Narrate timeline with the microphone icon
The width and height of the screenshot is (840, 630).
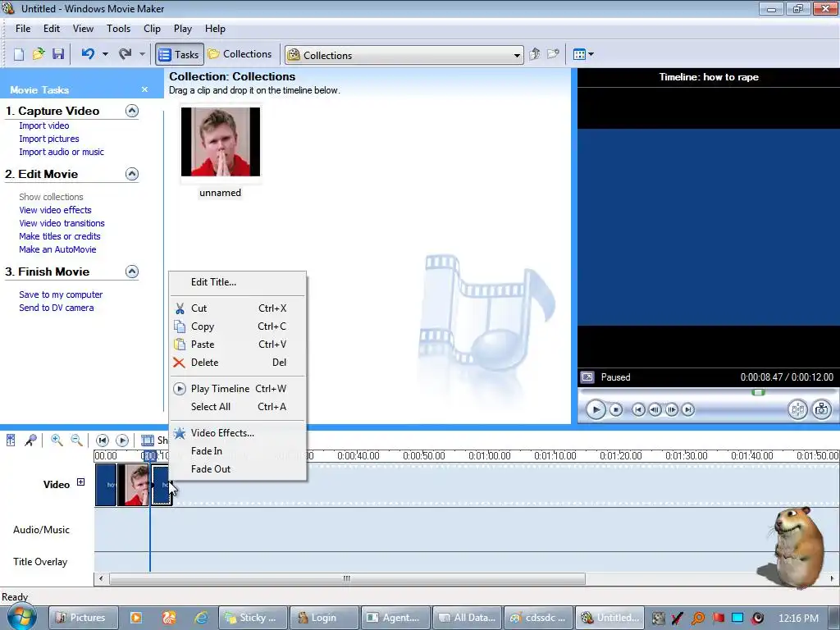coord(31,441)
